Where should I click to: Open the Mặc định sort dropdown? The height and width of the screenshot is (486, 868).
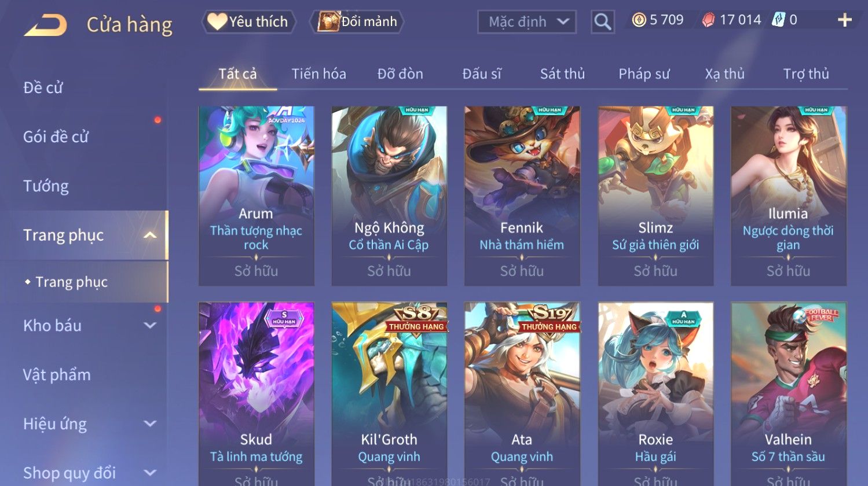tap(527, 22)
